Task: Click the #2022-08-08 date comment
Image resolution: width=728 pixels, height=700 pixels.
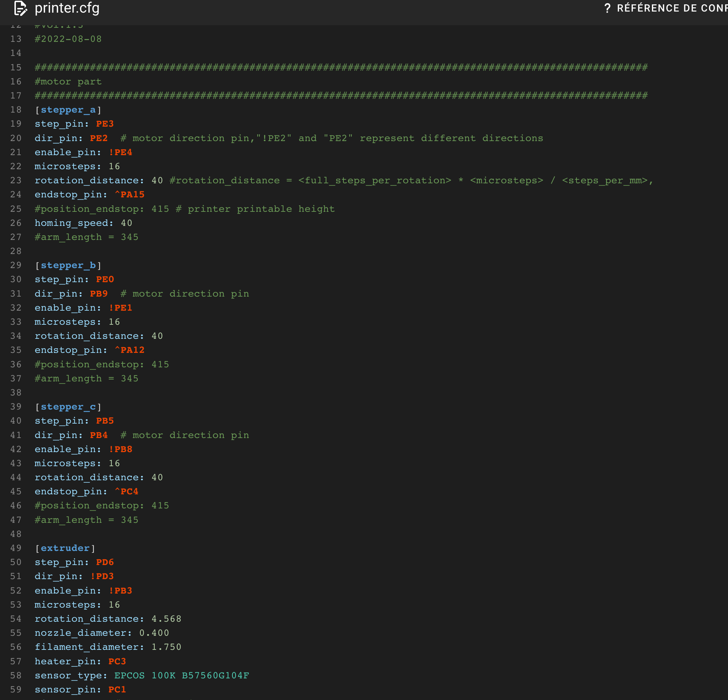Action: (68, 39)
